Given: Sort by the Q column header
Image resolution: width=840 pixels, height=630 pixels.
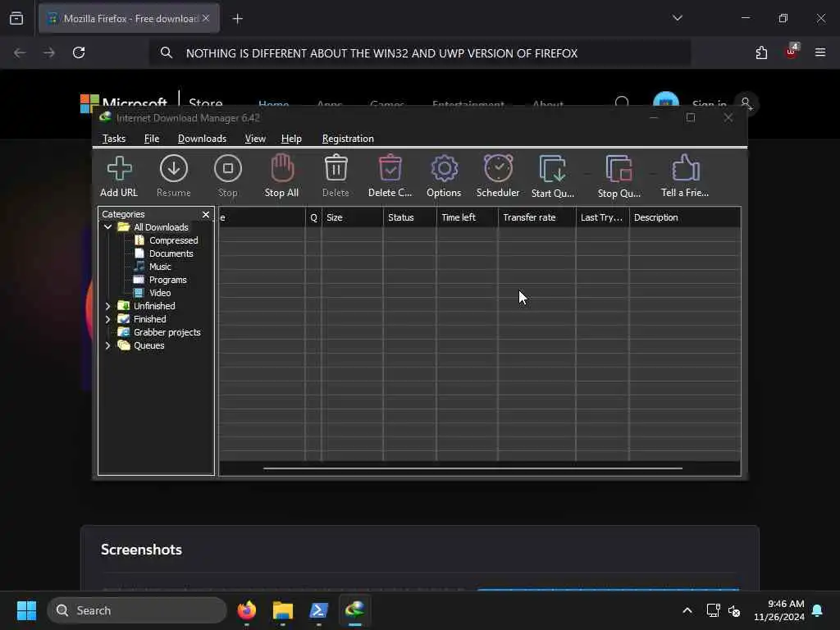Looking at the screenshot, I should (313, 217).
